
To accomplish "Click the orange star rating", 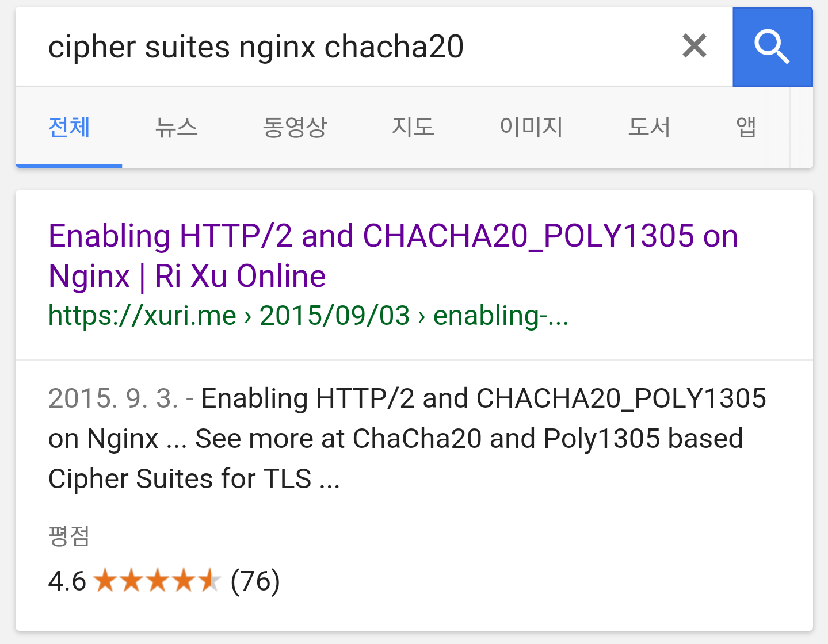I will click(x=157, y=580).
